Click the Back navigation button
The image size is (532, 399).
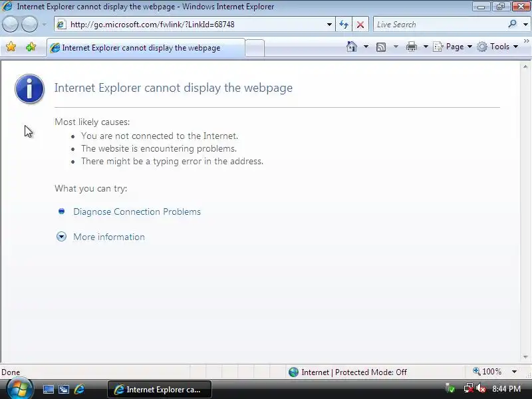(10, 25)
